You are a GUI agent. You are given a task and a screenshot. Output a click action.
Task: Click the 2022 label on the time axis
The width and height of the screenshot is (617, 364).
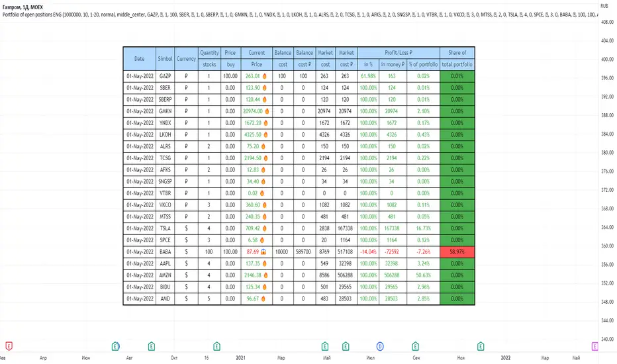pyautogui.click(x=506, y=357)
